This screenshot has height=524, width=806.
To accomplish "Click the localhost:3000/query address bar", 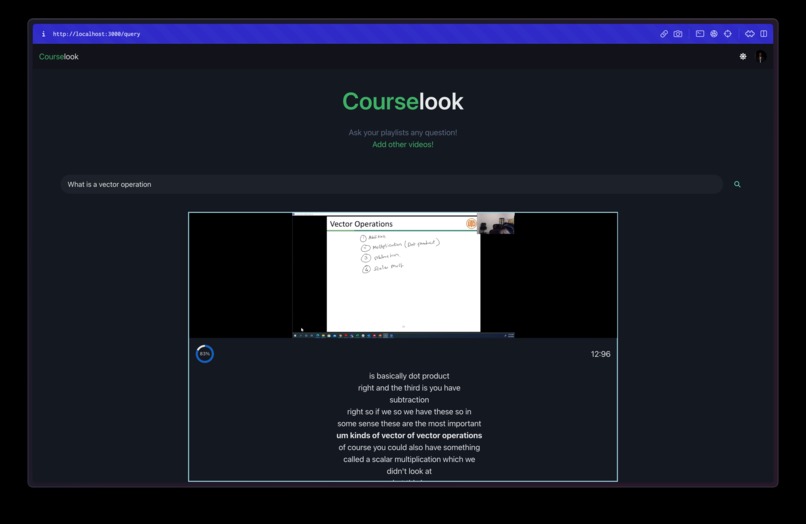I will (x=96, y=34).
